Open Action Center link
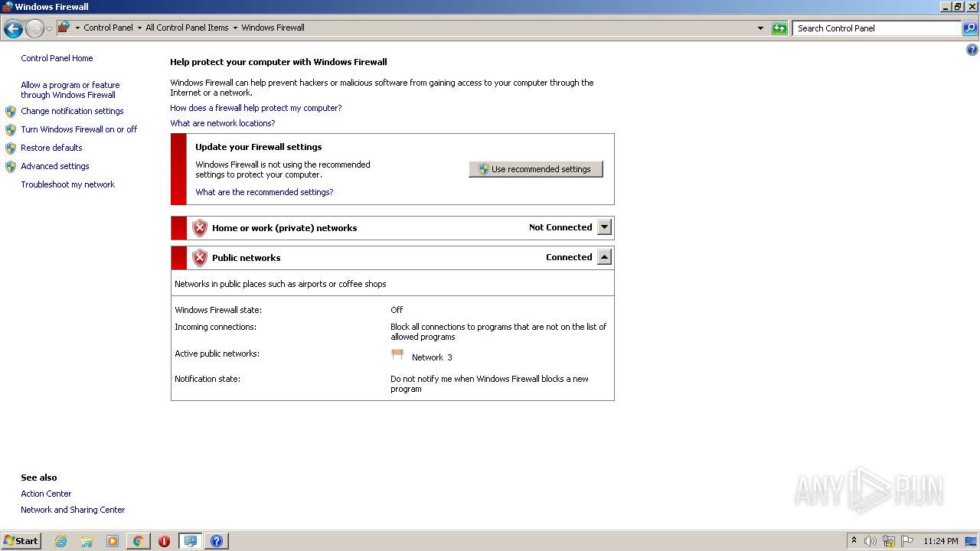980x551 pixels. (x=46, y=494)
